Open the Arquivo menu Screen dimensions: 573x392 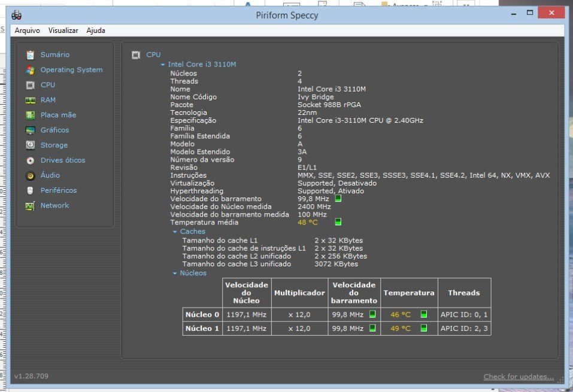pos(27,31)
